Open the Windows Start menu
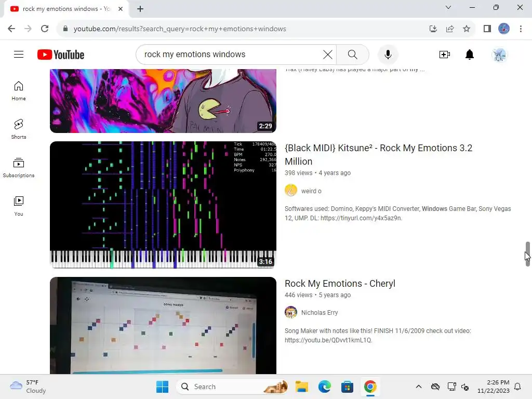This screenshot has width=532, height=399. [162, 387]
